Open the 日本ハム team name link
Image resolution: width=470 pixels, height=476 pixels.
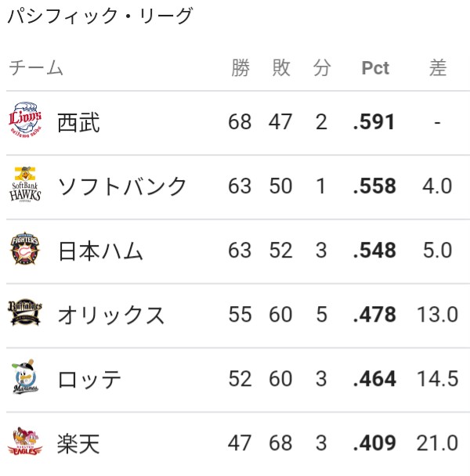pyautogui.click(x=100, y=251)
